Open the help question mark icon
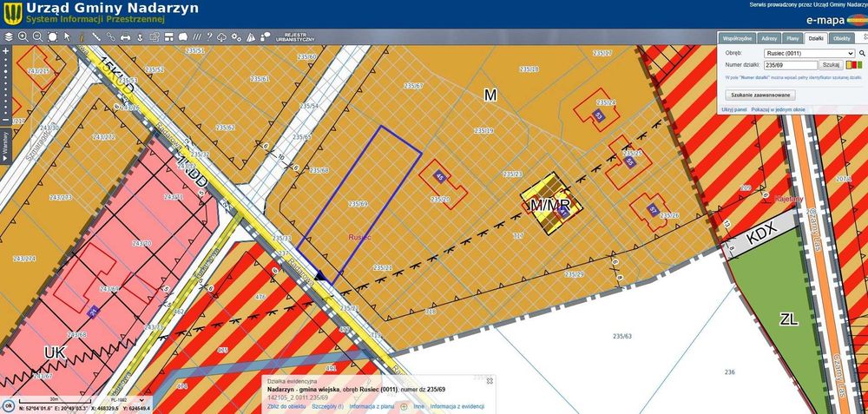Screen dimensions: 868x414 [209, 37]
